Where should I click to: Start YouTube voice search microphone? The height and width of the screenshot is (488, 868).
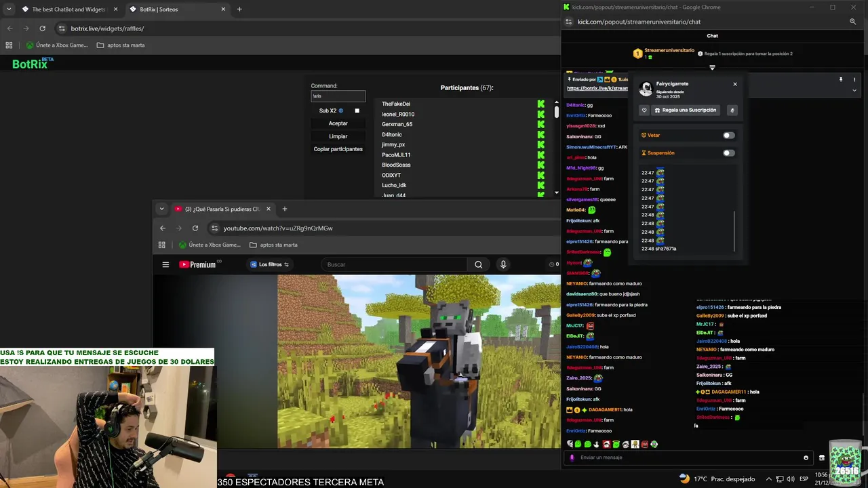pos(503,264)
